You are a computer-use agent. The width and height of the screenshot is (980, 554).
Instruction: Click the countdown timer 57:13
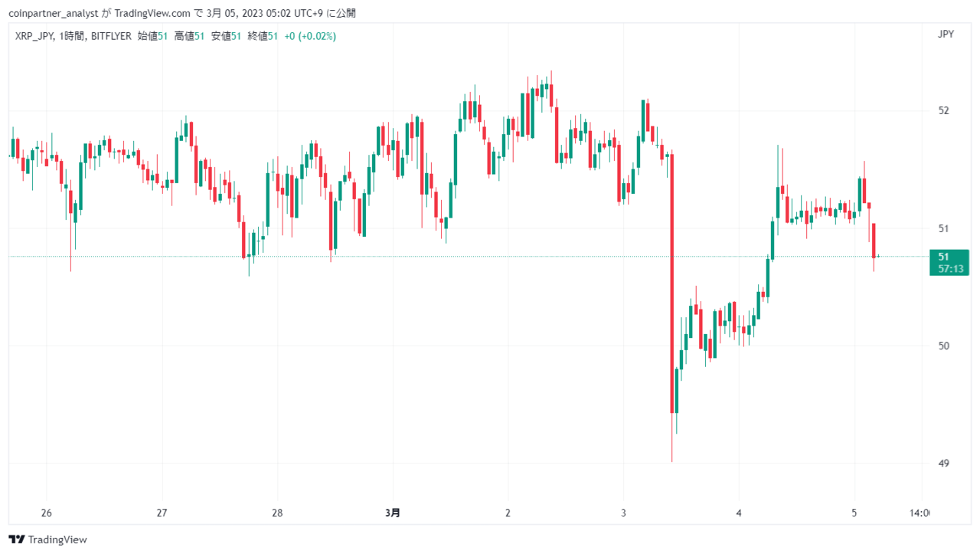[x=949, y=269]
